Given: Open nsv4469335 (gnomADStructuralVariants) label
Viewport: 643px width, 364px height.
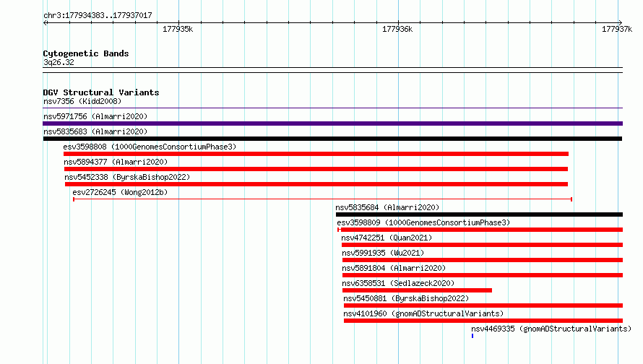Looking at the screenshot, I should [x=551, y=329].
